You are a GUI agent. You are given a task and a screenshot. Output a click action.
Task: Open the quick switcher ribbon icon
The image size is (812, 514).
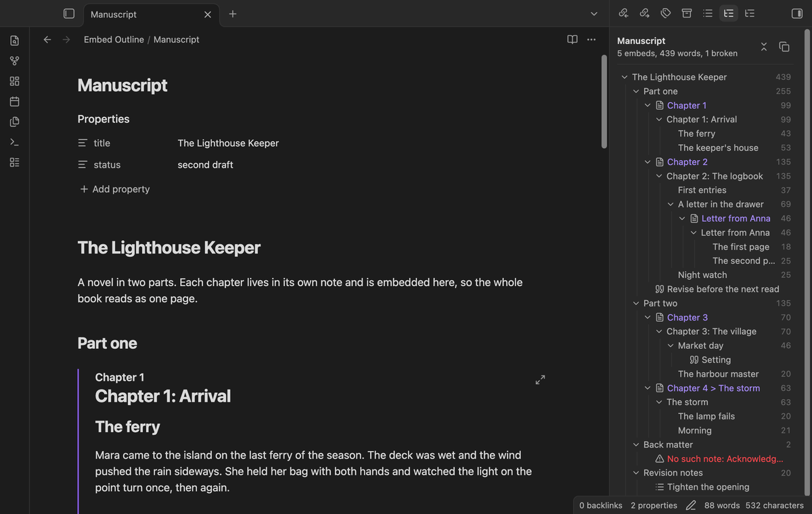pyautogui.click(x=14, y=41)
